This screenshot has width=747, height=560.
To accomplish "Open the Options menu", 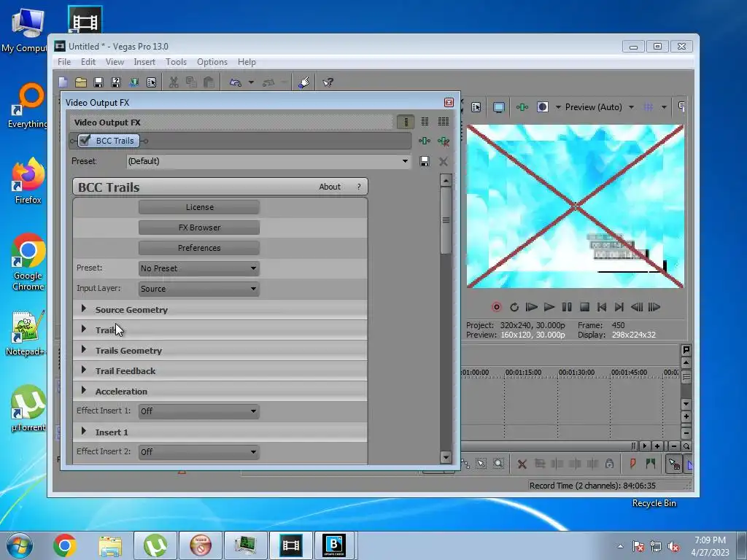I will click(212, 62).
